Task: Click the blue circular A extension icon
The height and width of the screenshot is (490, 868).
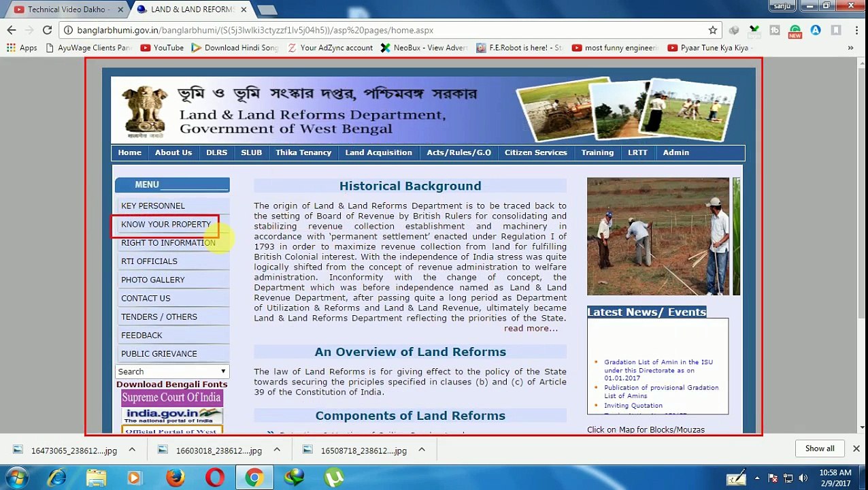Action: point(816,30)
